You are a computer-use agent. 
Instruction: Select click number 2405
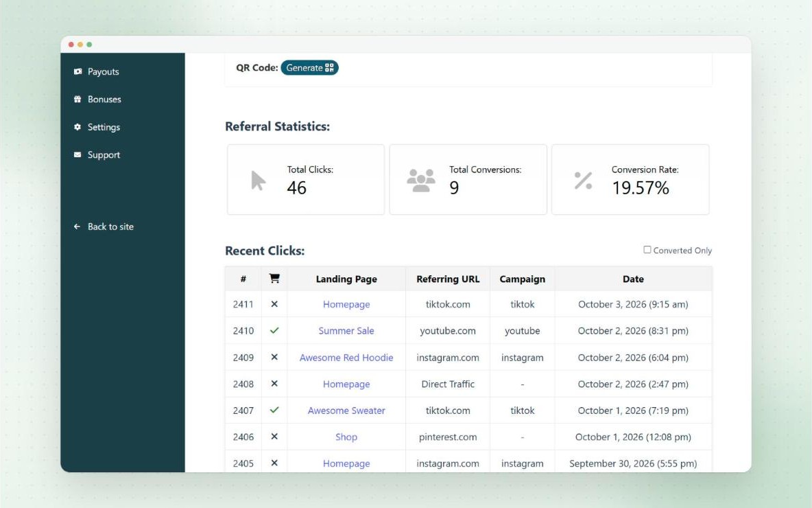point(243,463)
